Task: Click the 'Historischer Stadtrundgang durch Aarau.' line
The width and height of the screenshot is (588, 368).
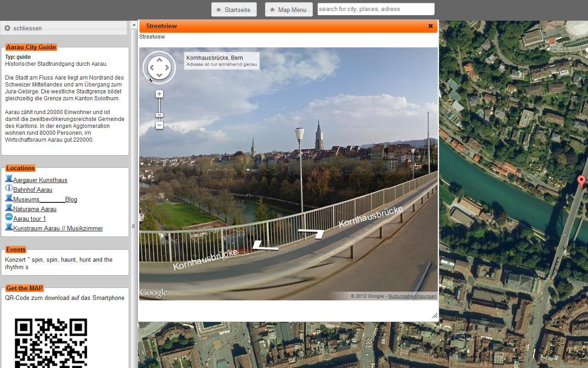Action: click(56, 64)
